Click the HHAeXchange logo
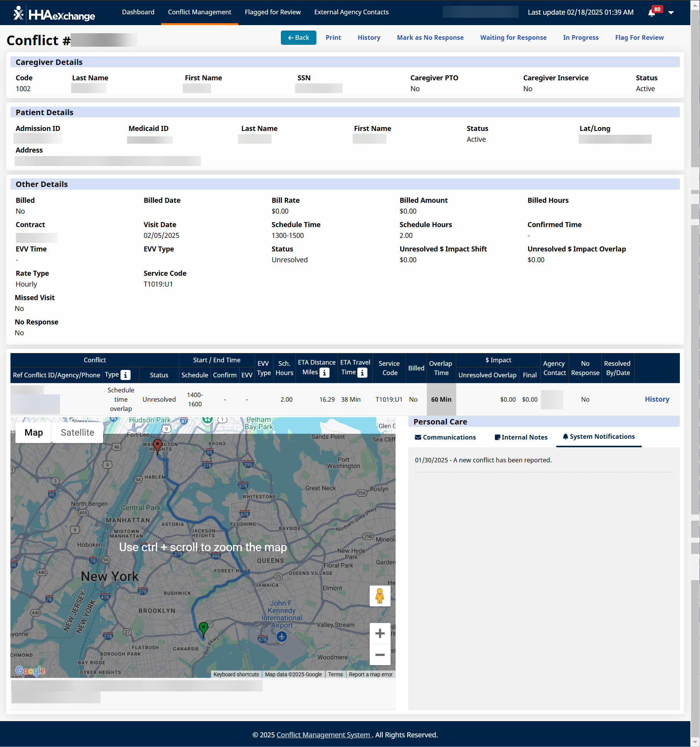 point(54,14)
